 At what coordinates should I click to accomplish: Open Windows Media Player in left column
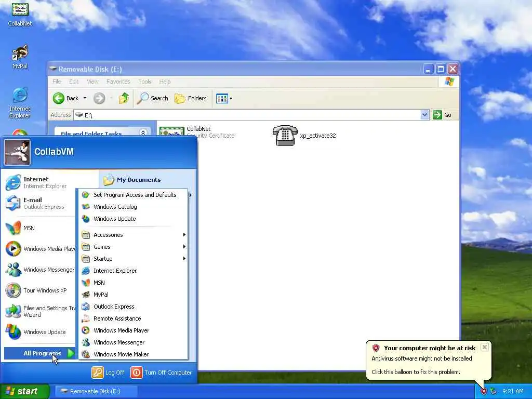39,249
